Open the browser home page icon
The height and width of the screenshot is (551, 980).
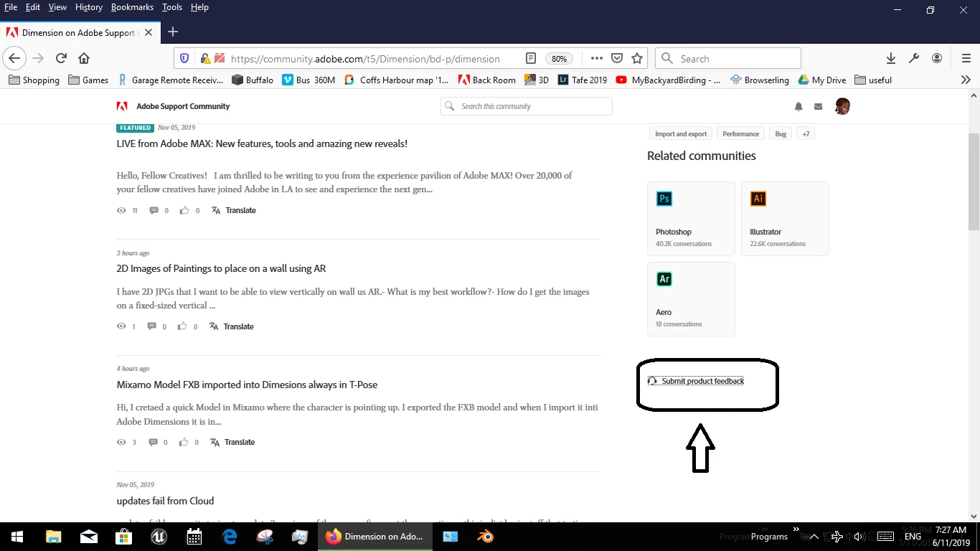click(x=84, y=59)
